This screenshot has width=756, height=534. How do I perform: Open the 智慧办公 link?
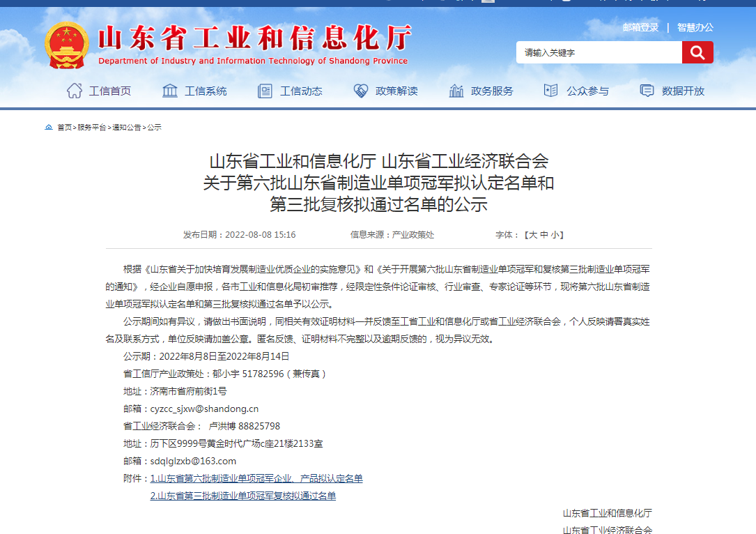(695, 27)
